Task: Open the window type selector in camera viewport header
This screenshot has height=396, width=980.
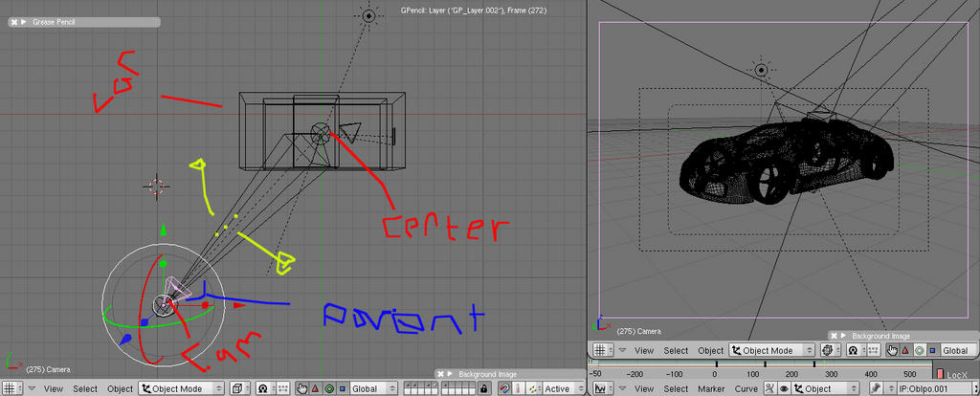Action: 603,350
